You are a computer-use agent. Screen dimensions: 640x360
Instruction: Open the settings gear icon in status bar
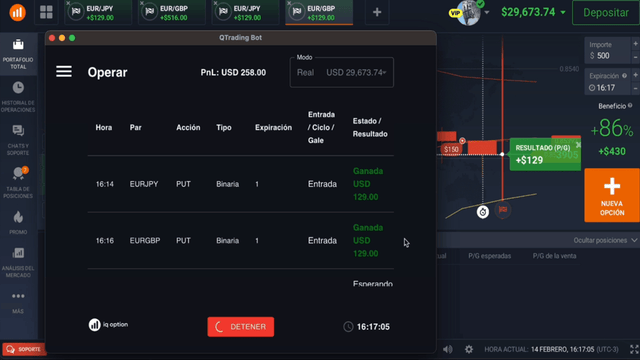tap(469, 349)
